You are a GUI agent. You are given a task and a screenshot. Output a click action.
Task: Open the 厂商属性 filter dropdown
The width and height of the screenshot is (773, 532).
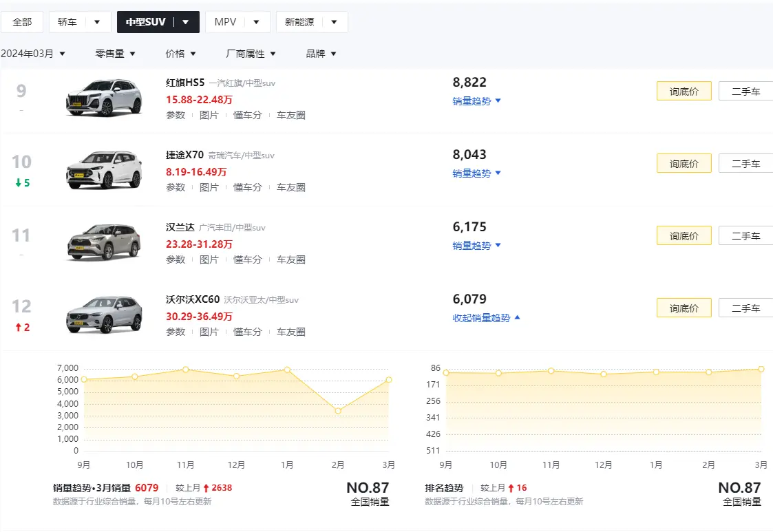[251, 54]
